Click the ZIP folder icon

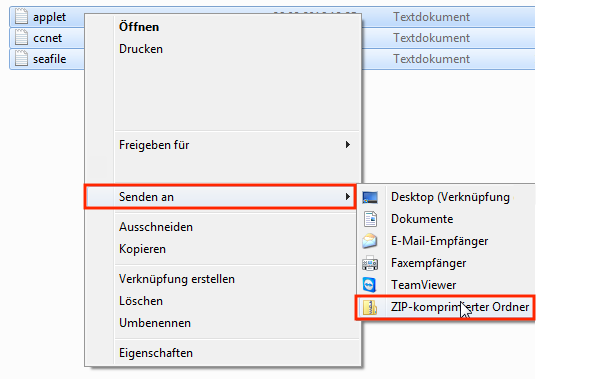pyautogui.click(x=370, y=307)
